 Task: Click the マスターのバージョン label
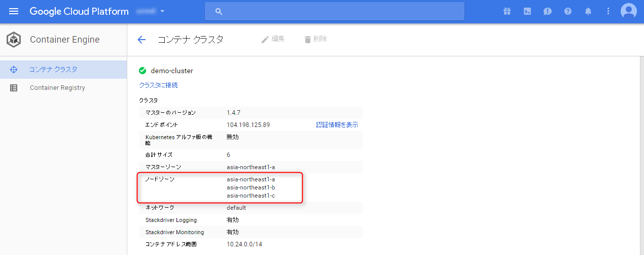170,113
